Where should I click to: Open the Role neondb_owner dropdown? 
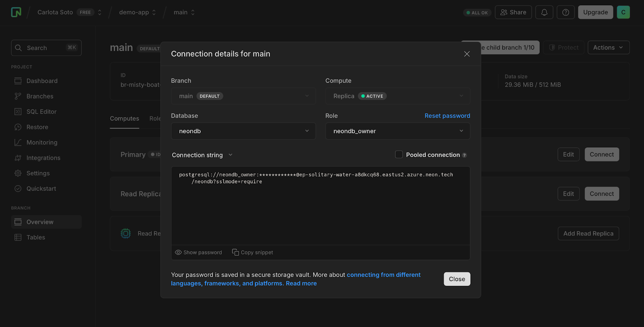[x=398, y=131]
